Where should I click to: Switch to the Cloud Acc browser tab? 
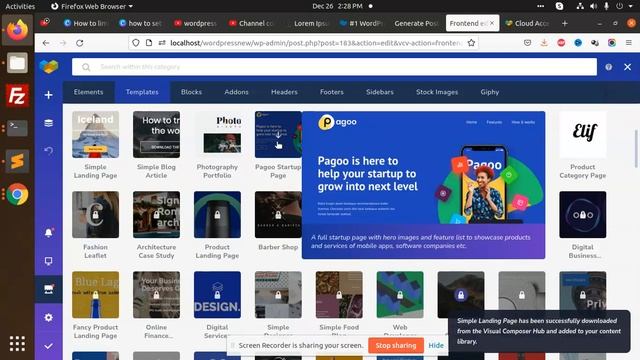tap(527, 23)
